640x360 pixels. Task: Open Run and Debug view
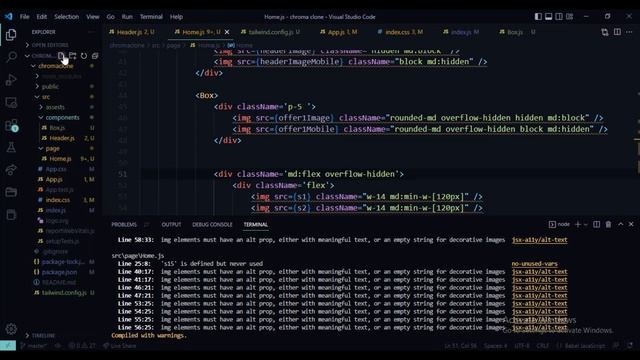point(11,79)
